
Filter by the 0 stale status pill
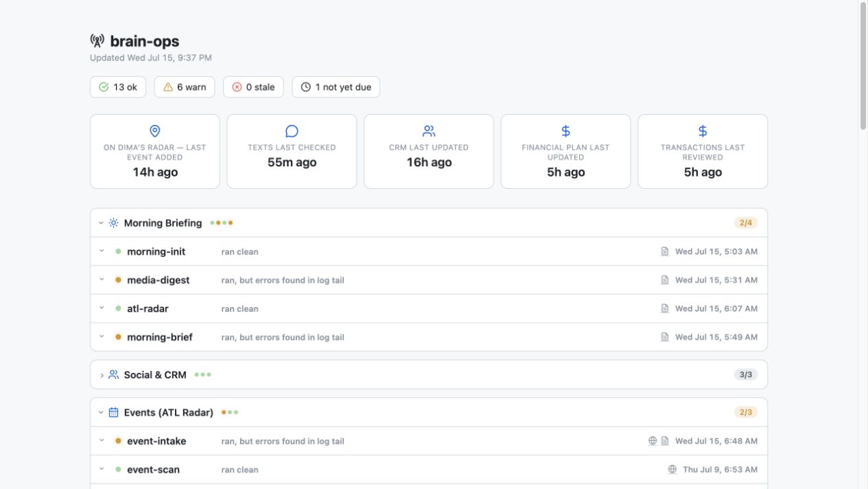(x=253, y=87)
